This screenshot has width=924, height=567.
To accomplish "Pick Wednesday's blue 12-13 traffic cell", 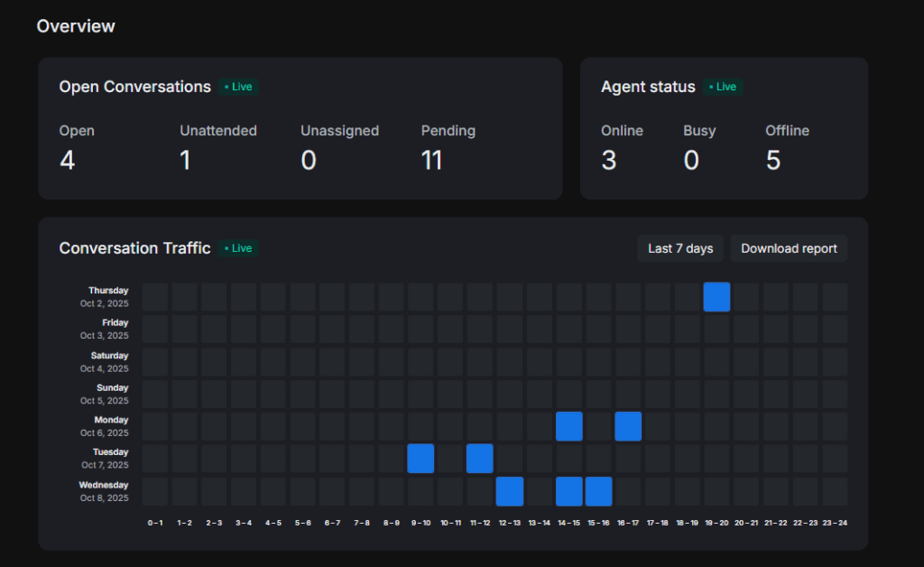I will (509, 491).
